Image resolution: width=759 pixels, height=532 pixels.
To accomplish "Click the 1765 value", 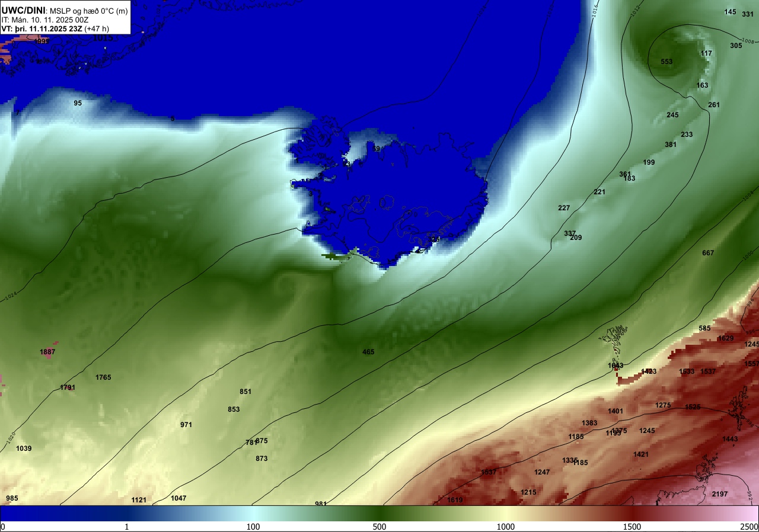I will pyautogui.click(x=103, y=377).
